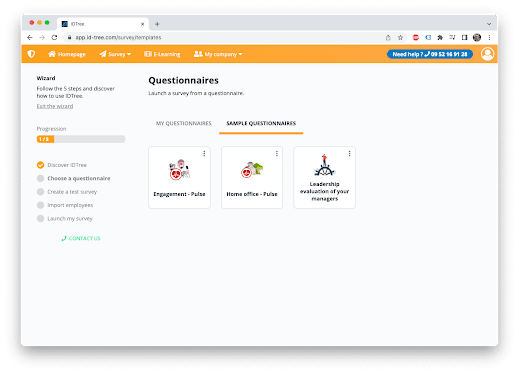Click the 1/5 progression bar

[x=81, y=139]
